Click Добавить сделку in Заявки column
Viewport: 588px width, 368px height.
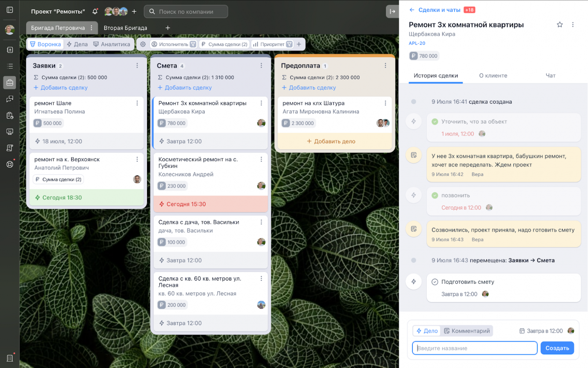(60, 88)
